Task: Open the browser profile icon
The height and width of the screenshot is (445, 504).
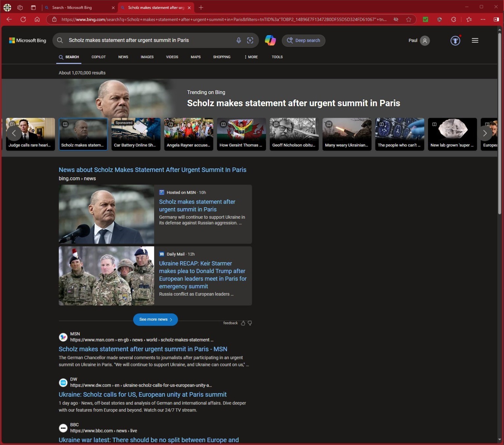Action: (x=7, y=7)
